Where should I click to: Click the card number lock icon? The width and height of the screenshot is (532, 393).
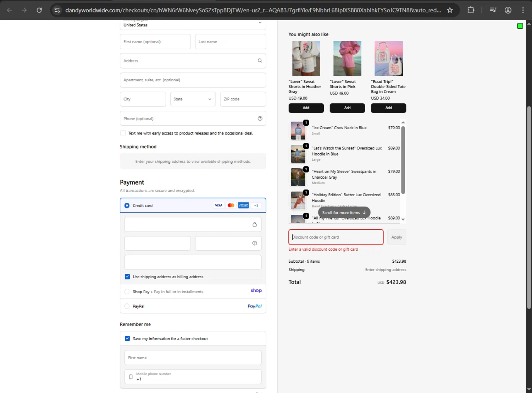pyautogui.click(x=254, y=224)
